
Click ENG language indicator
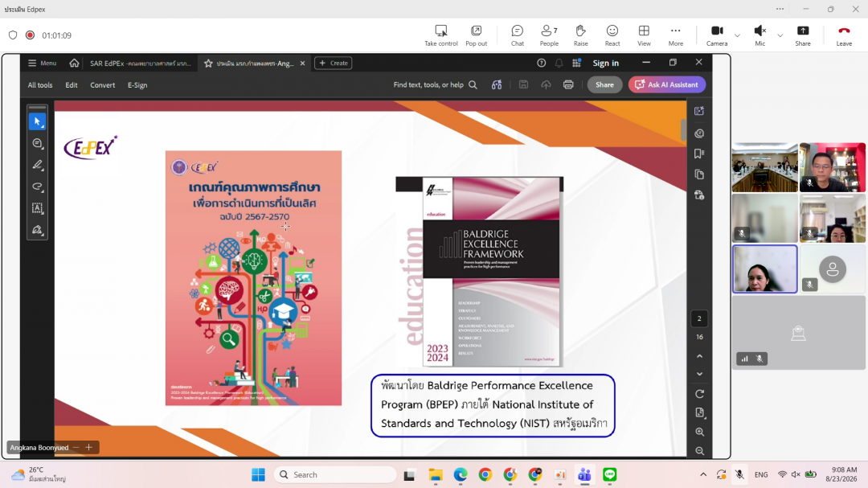[x=761, y=474]
